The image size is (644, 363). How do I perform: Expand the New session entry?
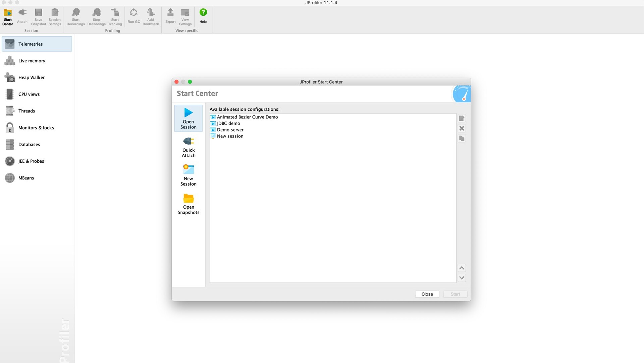pos(213,136)
